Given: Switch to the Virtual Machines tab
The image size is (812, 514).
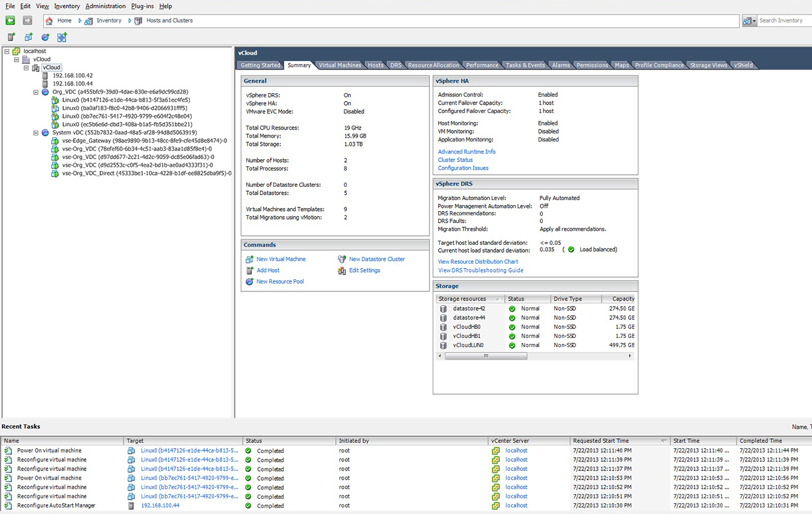Looking at the screenshot, I should pyautogui.click(x=339, y=65).
